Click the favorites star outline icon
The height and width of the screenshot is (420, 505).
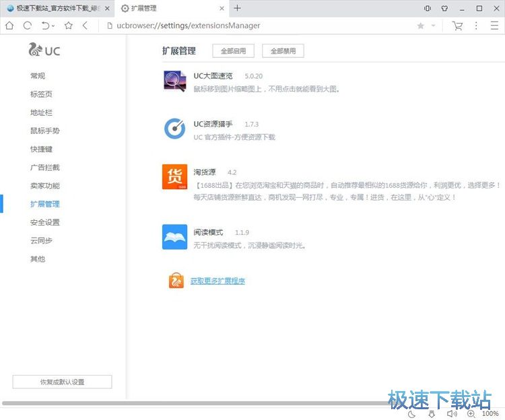(68, 26)
